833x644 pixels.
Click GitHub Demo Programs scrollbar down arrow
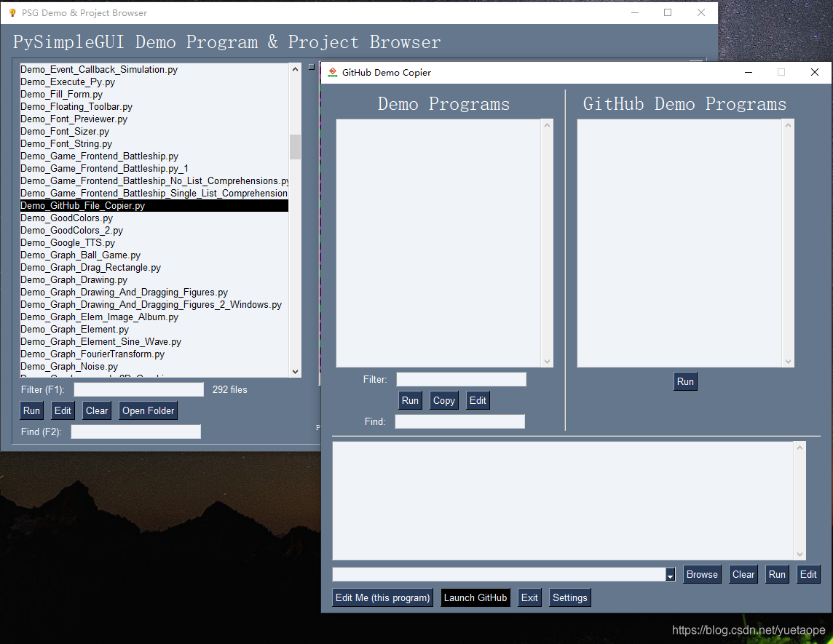[x=789, y=362]
